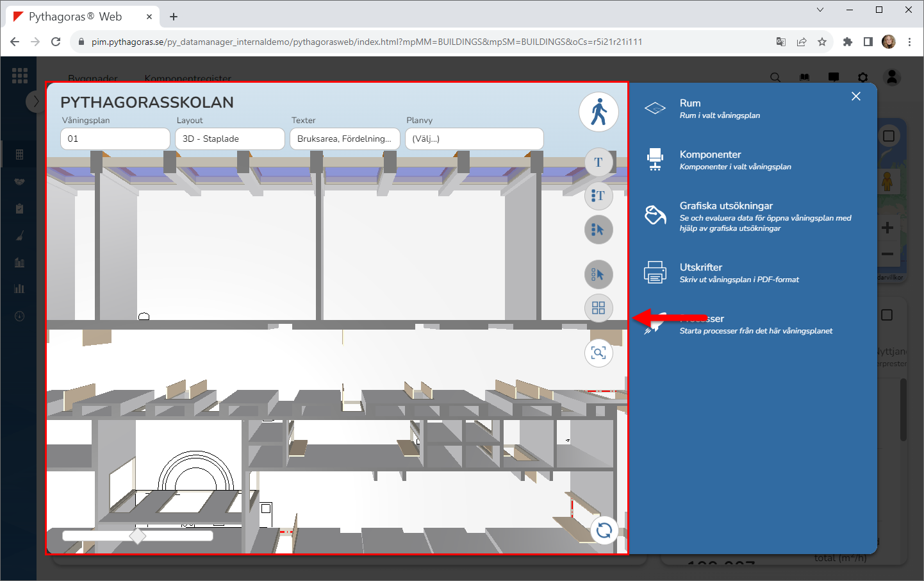Expand the Layout dropdown showing 3D - Staplade
The image size is (924, 581).
pyautogui.click(x=229, y=139)
